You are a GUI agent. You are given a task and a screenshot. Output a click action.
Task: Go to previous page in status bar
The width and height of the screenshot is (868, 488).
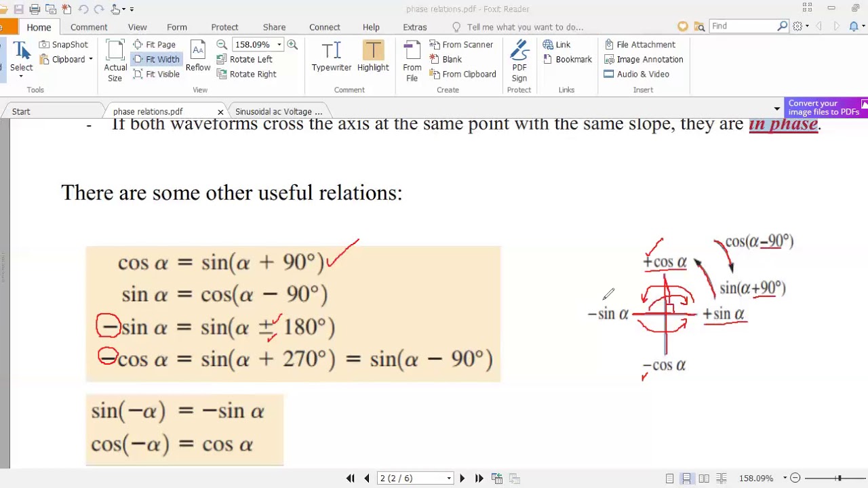coord(367,479)
